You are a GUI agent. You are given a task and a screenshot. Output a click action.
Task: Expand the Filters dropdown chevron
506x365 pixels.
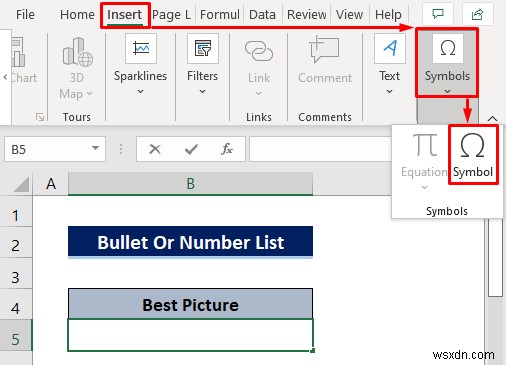[202, 91]
